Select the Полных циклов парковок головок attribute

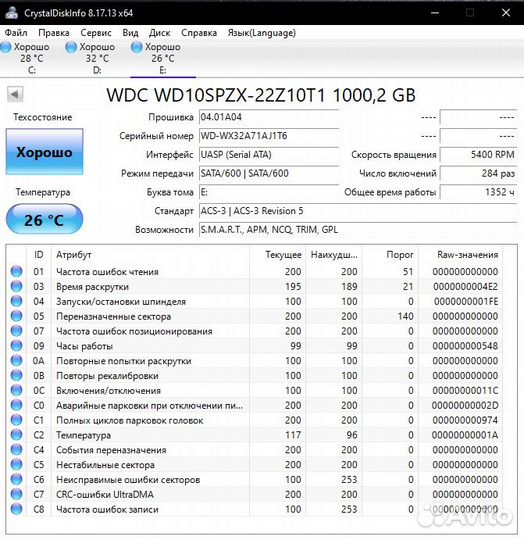pos(130,420)
